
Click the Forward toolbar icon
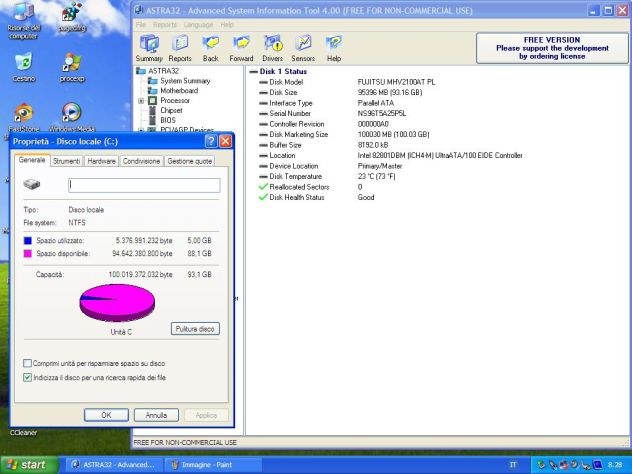[241, 48]
